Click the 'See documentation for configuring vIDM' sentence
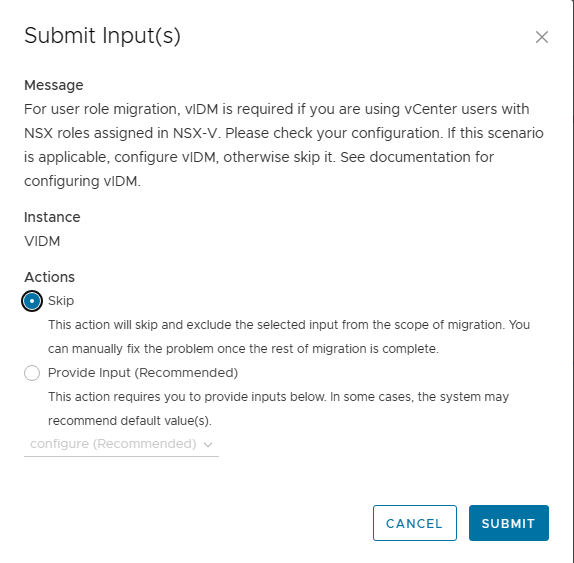 259,169
